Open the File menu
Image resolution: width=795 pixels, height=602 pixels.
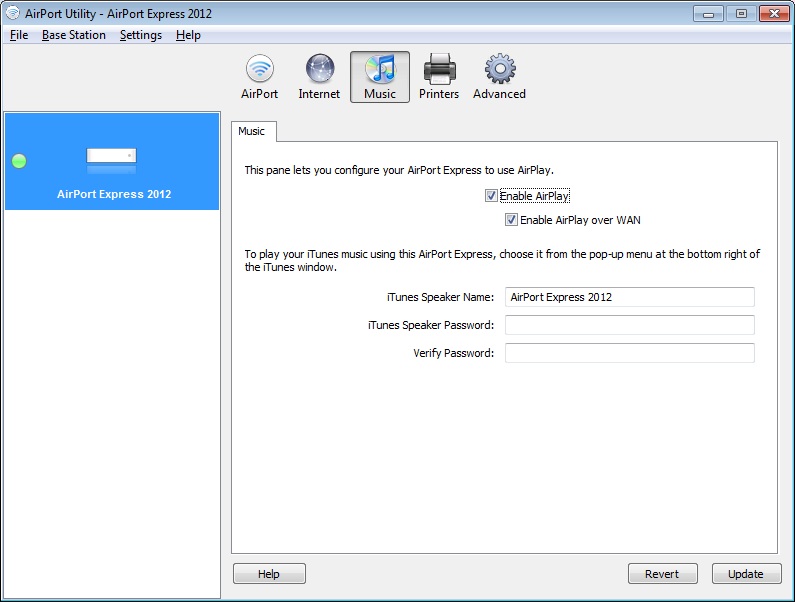click(19, 35)
